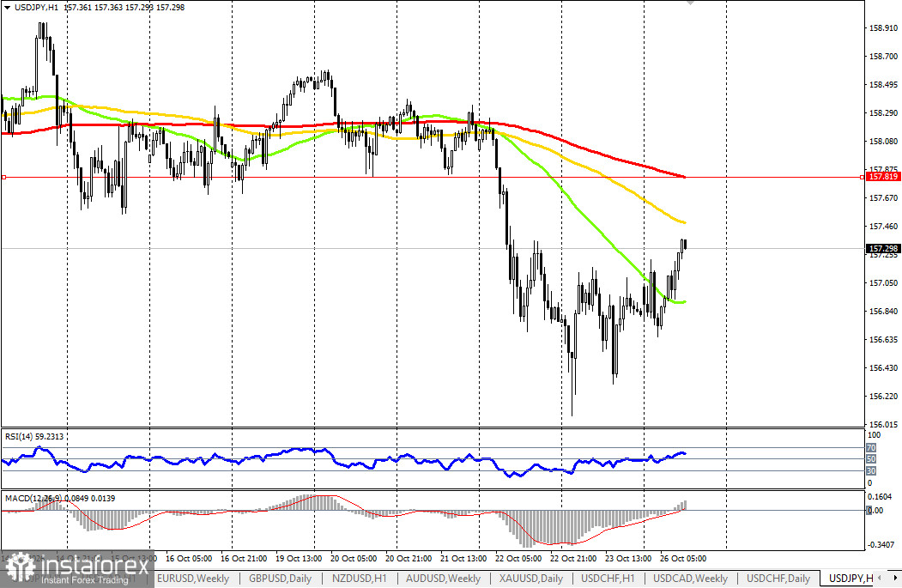
Task: Open the USDCHF,Daily chart tab
Action: (778, 579)
